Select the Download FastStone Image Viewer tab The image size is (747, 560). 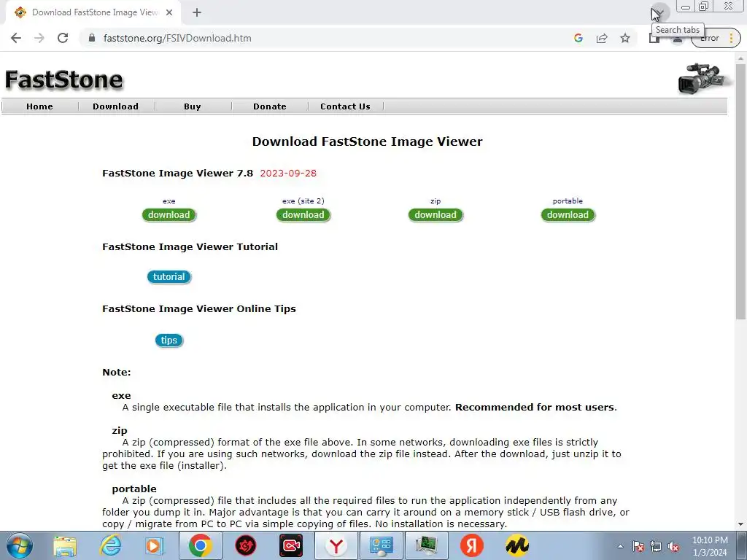93,13
